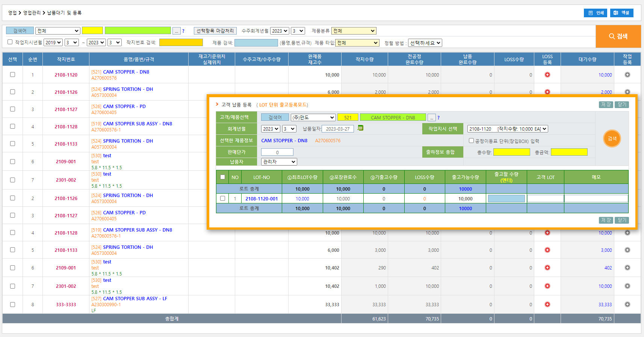
Task: Toggle 작업지시년월 filter checkbox
Action: pyautogui.click(x=10, y=42)
